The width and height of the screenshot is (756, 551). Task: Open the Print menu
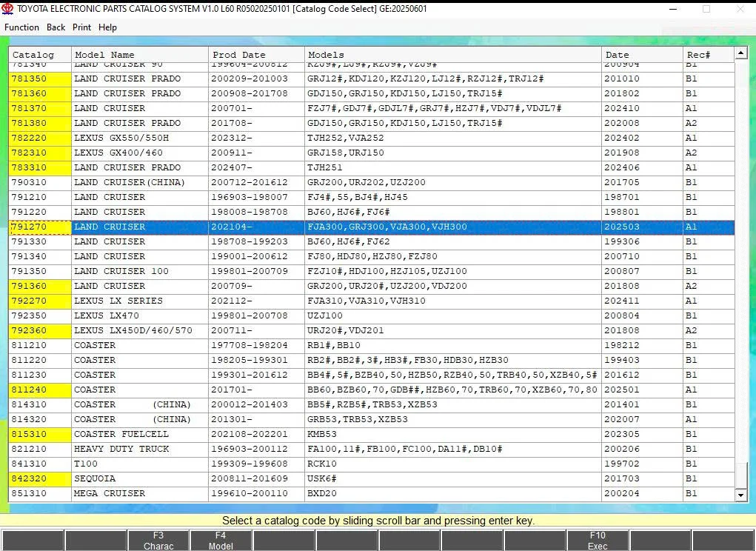pos(81,27)
